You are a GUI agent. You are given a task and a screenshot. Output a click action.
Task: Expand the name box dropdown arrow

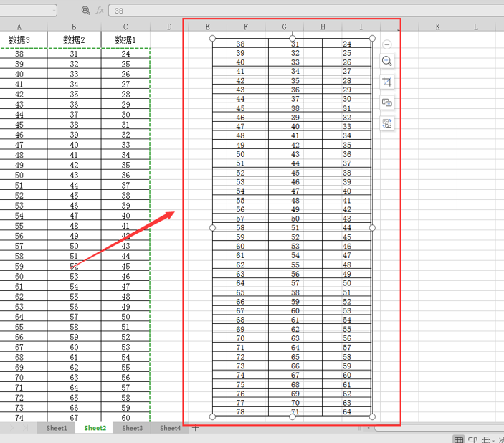coord(54,11)
